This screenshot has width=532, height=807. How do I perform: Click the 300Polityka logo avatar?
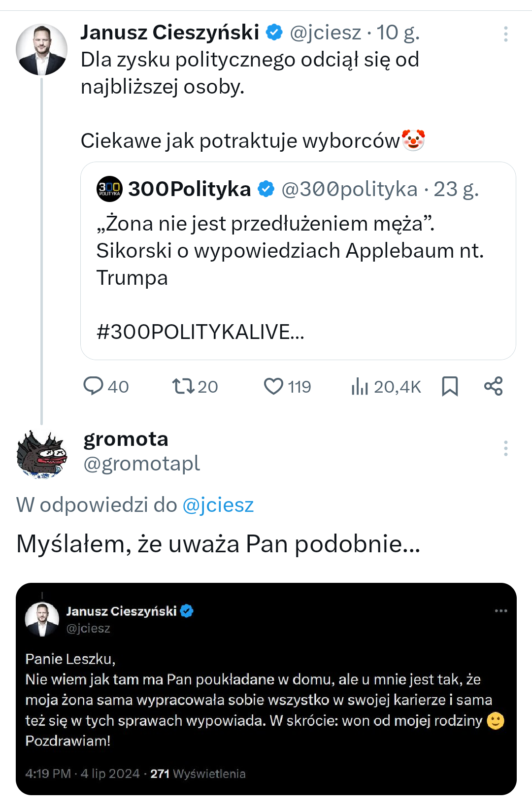pos(109,189)
